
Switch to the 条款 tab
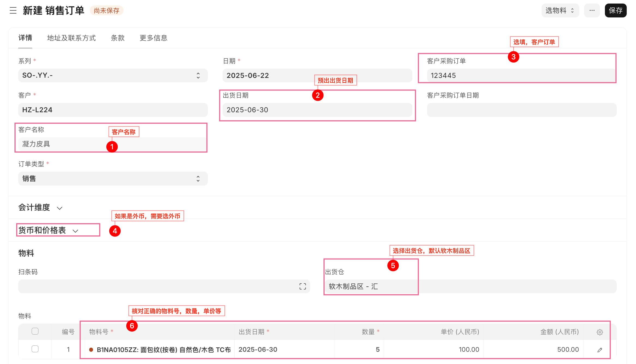pos(118,38)
